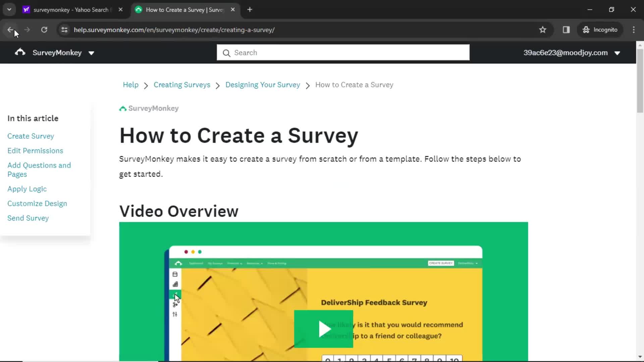This screenshot has width=644, height=362.
Task: Click the Send Survey sidebar link
Action: [x=28, y=218]
